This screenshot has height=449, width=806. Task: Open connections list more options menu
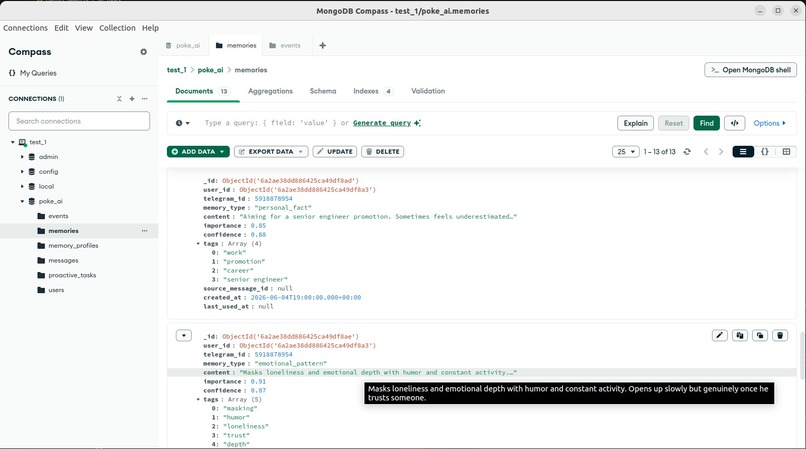pos(144,99)
